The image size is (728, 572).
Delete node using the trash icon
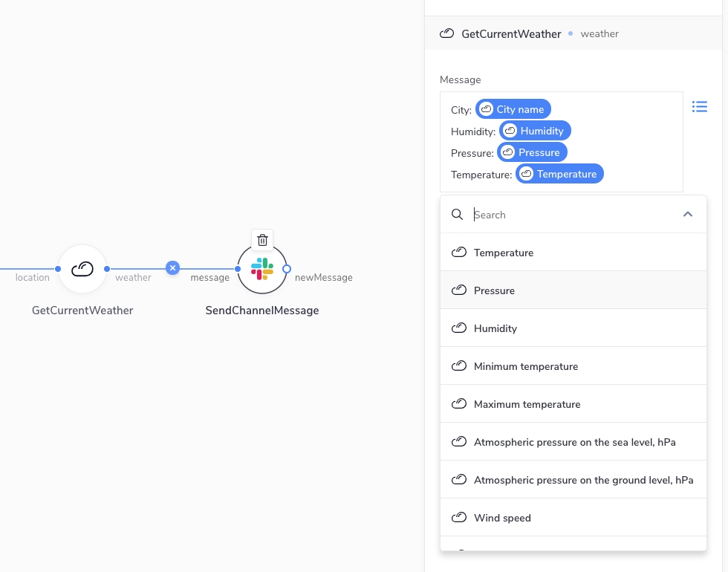point(262,240)
